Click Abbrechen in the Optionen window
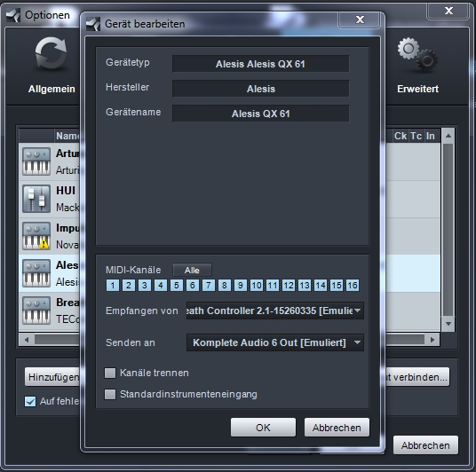This screenshot has height=472, width=476. [x=425, y=445]
